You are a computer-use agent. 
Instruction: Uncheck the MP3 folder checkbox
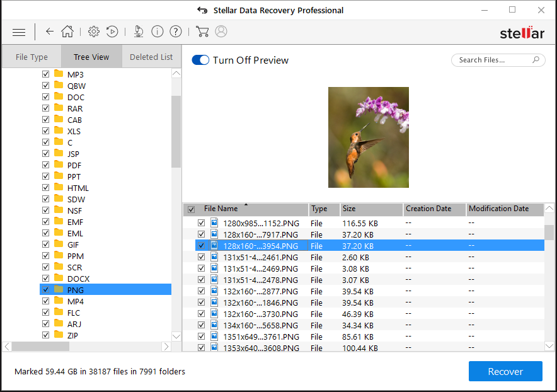[45, 74]
